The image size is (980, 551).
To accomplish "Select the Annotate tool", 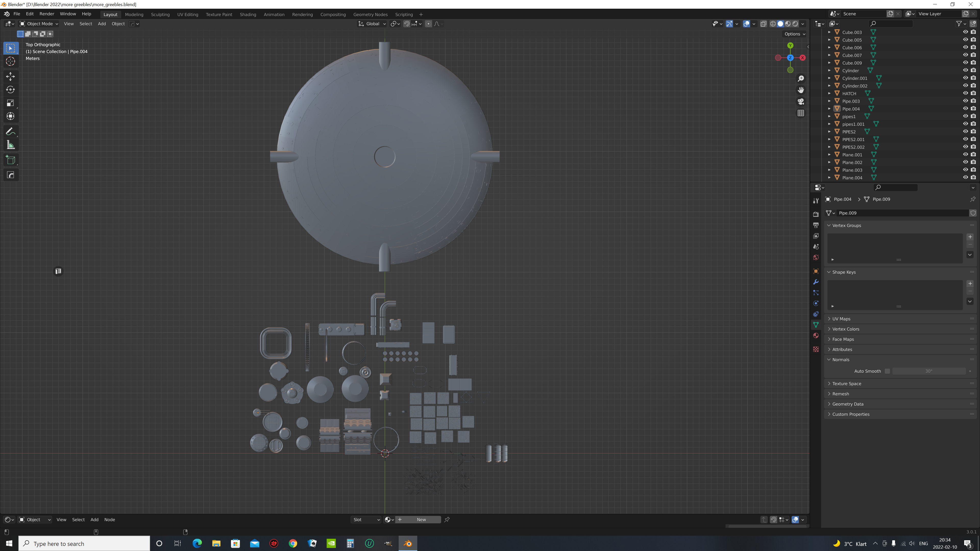I will 11,131.
